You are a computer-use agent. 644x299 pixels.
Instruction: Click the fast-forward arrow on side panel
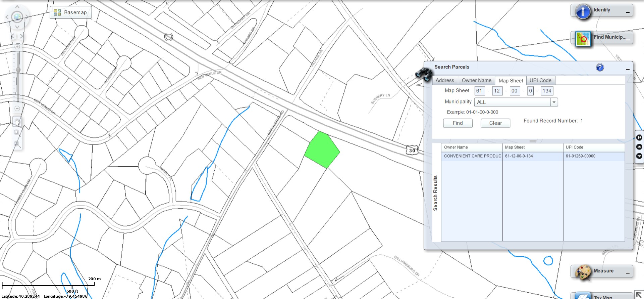pos(639,137)
